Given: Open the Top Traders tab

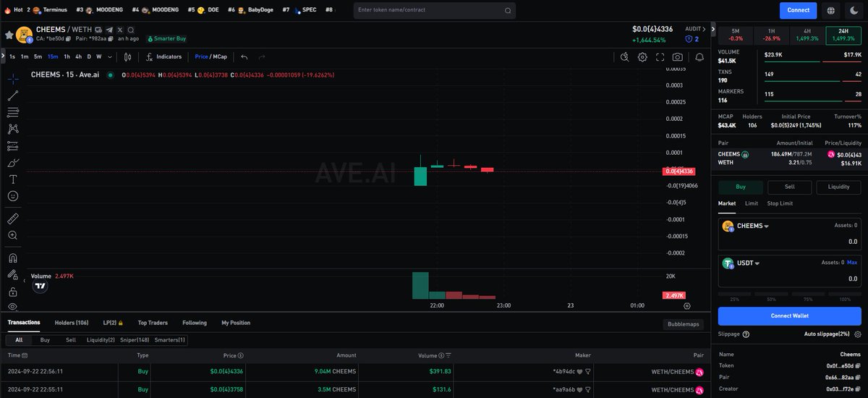Looking at the screenshot, I should (x=153, y=323).
